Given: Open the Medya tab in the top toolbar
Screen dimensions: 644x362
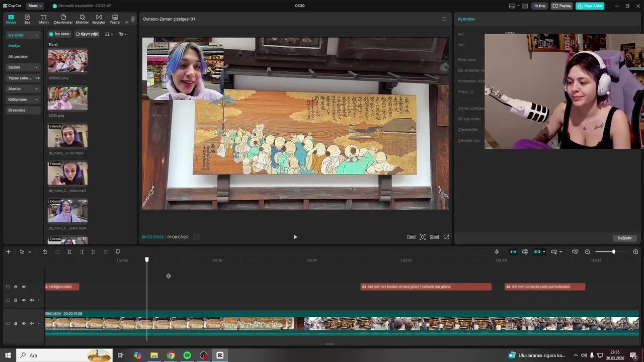Looking at the screenshot, I should point(11,19).
